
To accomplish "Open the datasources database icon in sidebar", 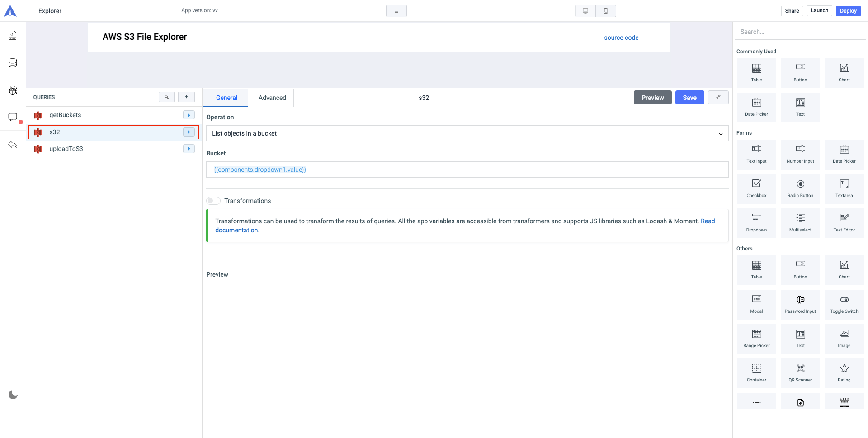I will click(13, 63).
